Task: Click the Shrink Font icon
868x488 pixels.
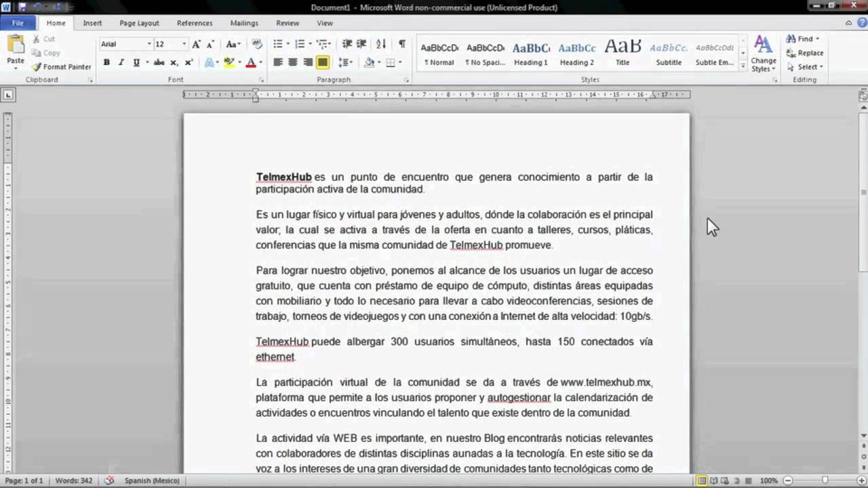Action: 211,44
